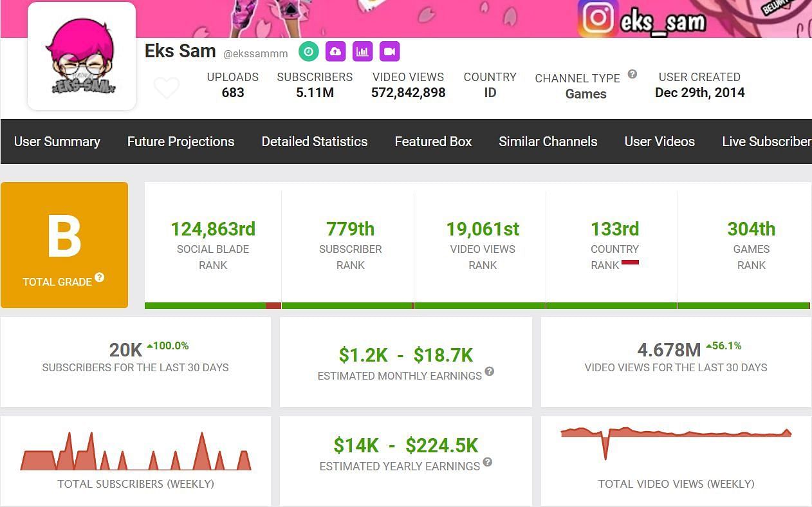Click the help icon next to Channel Type

coord(632,74)
